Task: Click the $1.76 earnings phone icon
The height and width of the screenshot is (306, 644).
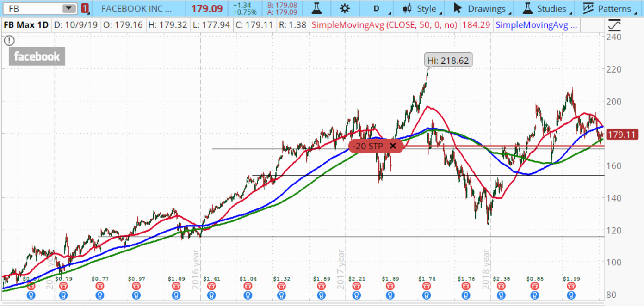Action: (466, 286)
